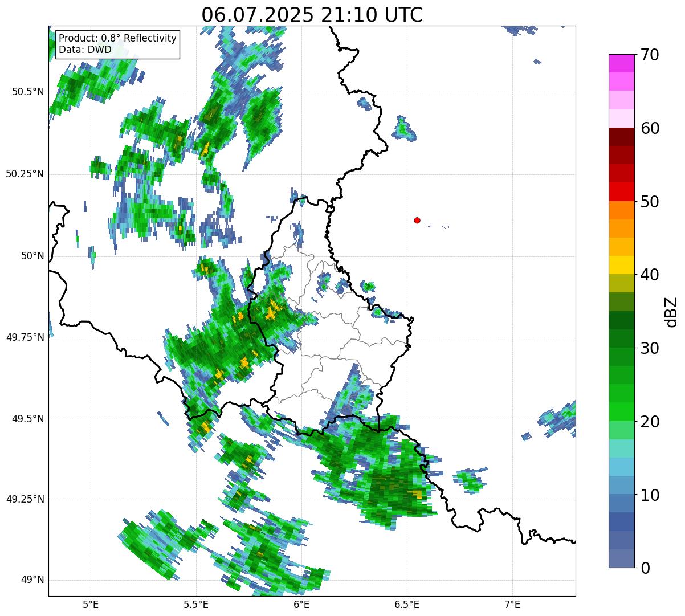Click the latitude label '49.25°N'
The width and height of the screenshot is (685, 616).
tap(25, 500)
